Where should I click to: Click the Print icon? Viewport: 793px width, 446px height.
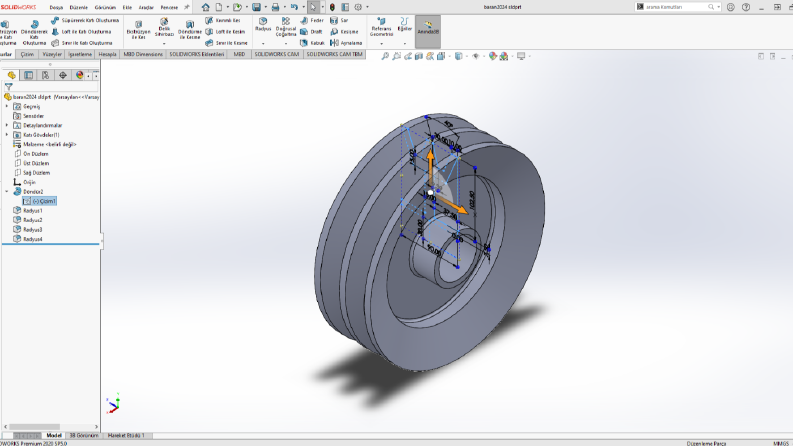(275, 7)
